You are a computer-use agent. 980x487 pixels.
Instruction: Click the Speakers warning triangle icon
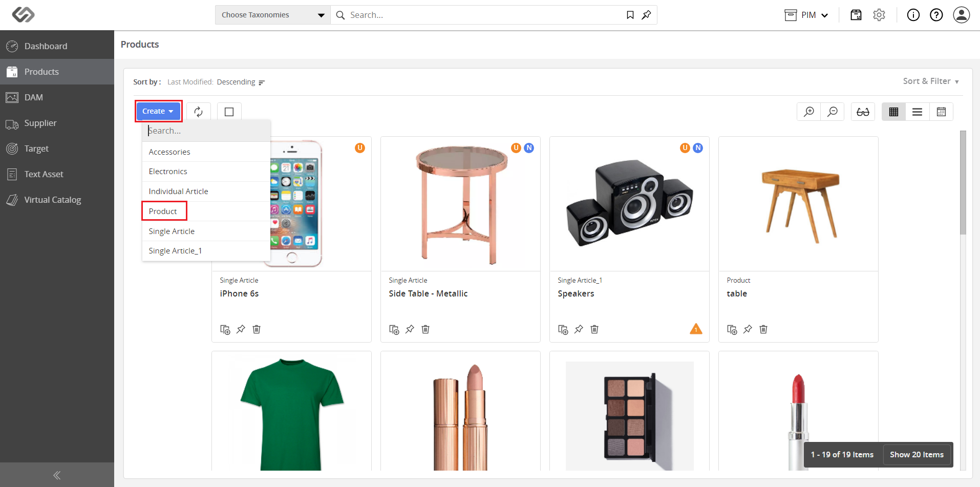[x=696, y=329]
